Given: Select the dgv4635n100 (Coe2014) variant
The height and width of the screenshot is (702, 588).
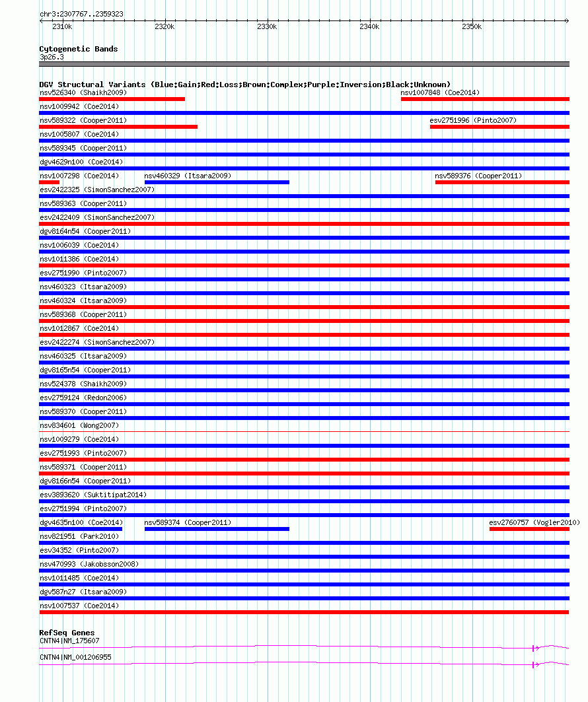Looking at the screenshot, I should coord(81,523).
